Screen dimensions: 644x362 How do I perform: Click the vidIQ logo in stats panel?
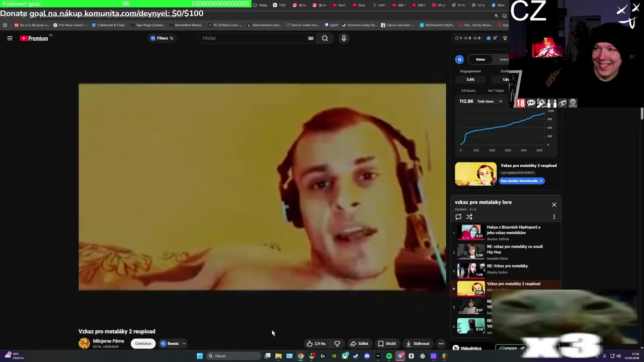coord(459,59)
